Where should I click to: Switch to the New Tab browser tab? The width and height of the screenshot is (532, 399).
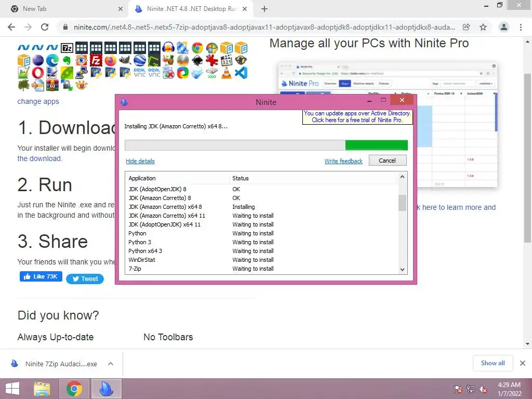(x=64, y=9)
